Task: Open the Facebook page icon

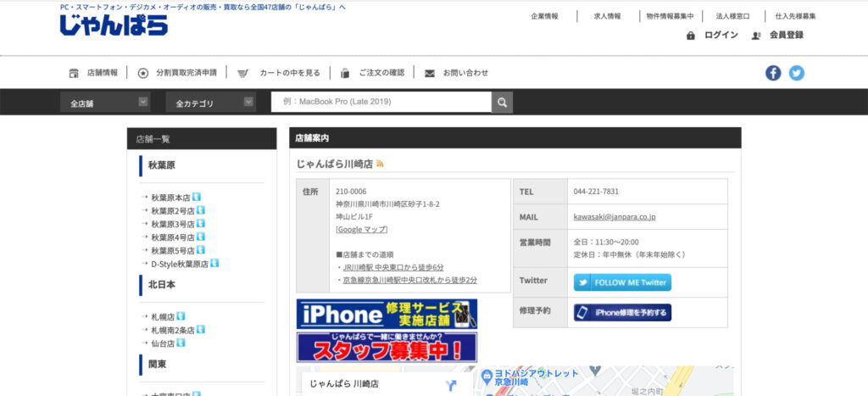Action: tap(773, 73)
